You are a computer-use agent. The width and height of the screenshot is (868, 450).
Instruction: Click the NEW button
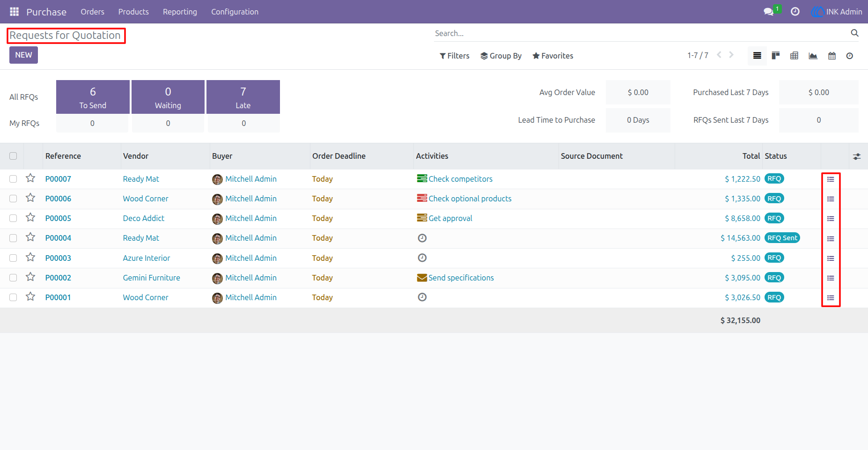coord(23,55)
